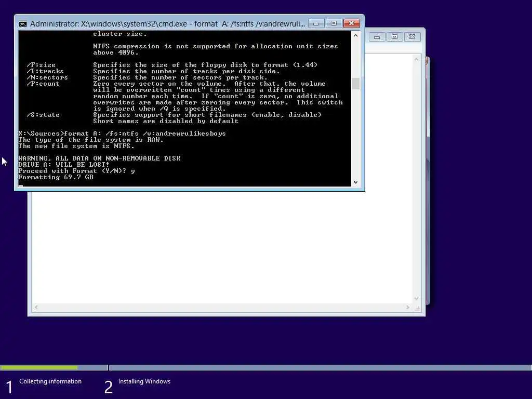532x399 pixels.
Task: Close the Administrator cmd.exe window
Action: [352, 23]
